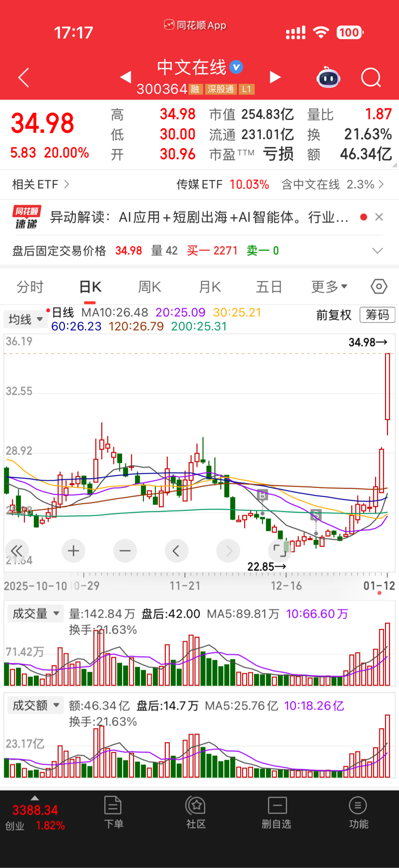Tap MA10:26.48 moving average label

115,312
